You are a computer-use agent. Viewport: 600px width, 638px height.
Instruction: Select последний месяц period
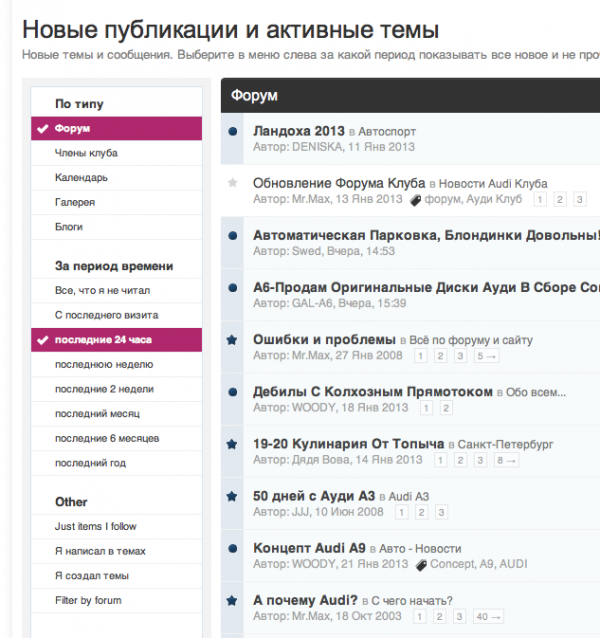pyautogui.click(x=116, y=414)
